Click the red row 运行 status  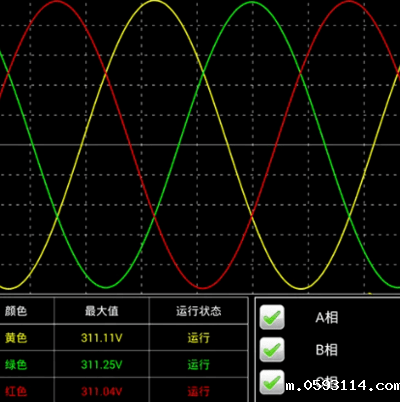pos(199,391)
